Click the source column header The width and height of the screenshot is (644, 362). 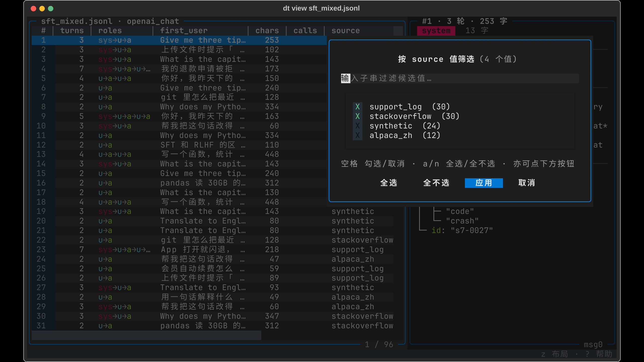coord(346,31)
